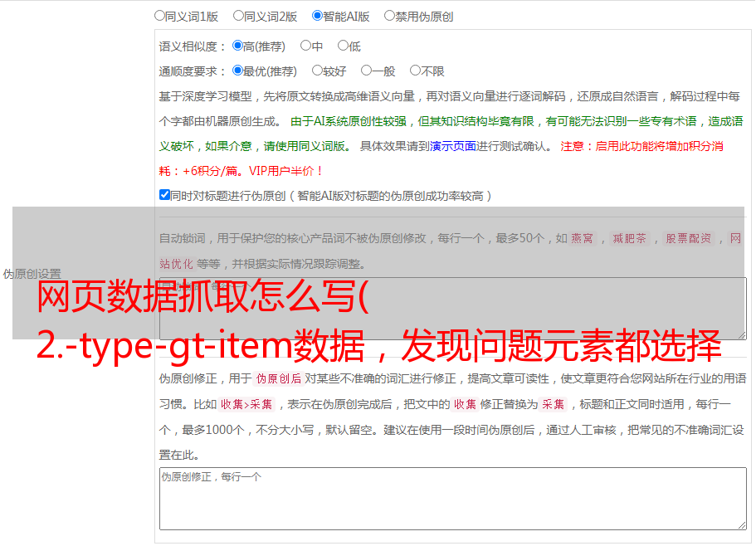Set 语义相似度 to 低

pos(343,46)
